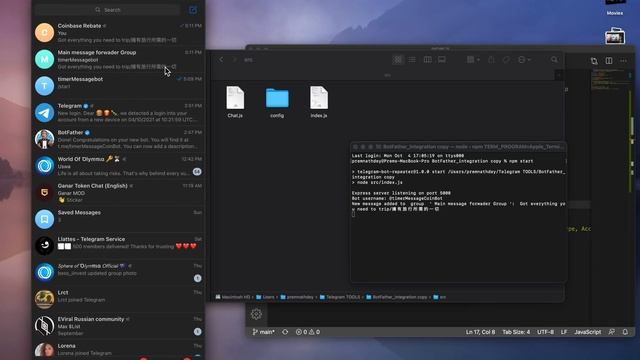This screenshot has height=360, width=640.
Task: Select the config folder
Action: [277, 102]
